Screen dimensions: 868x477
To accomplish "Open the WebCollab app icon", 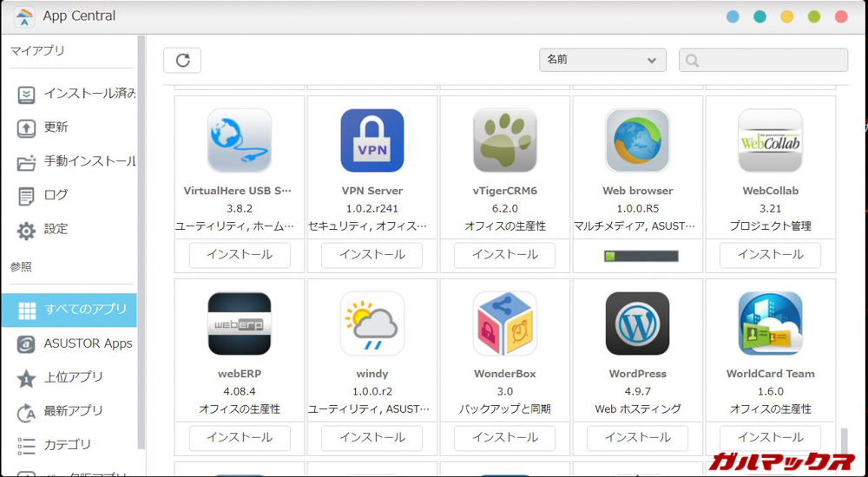I will pos(770,140).
